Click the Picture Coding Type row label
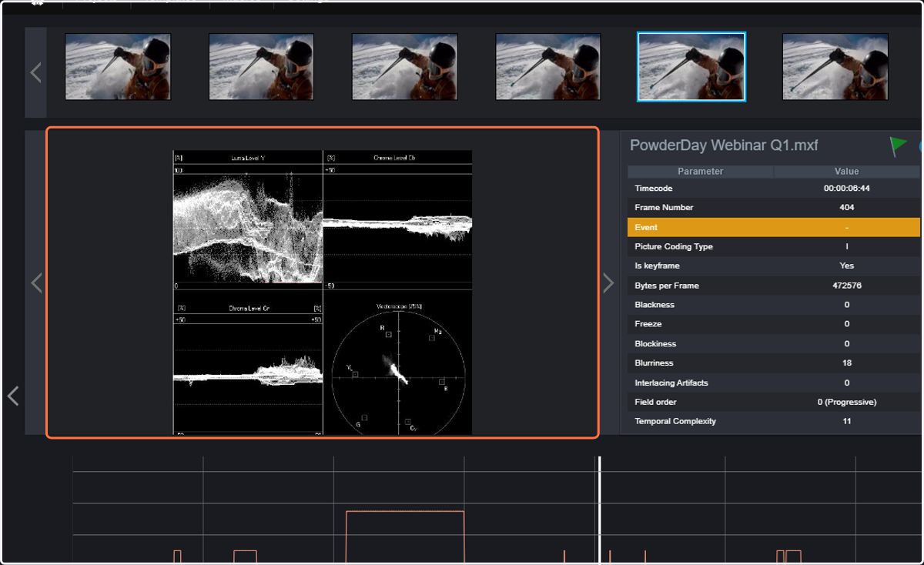Screen dimensions: 924x565 (674, 246)
